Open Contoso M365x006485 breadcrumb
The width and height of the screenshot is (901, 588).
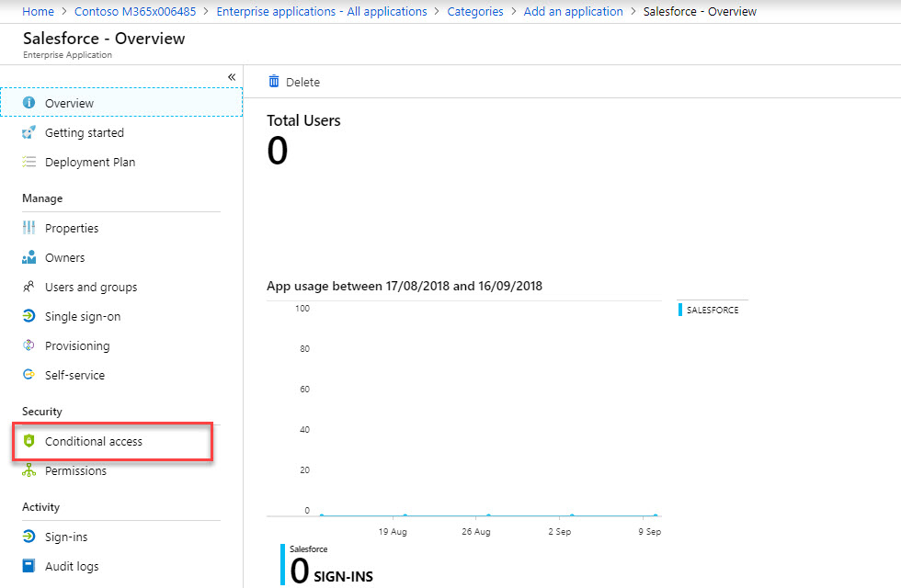coord(135,11)
